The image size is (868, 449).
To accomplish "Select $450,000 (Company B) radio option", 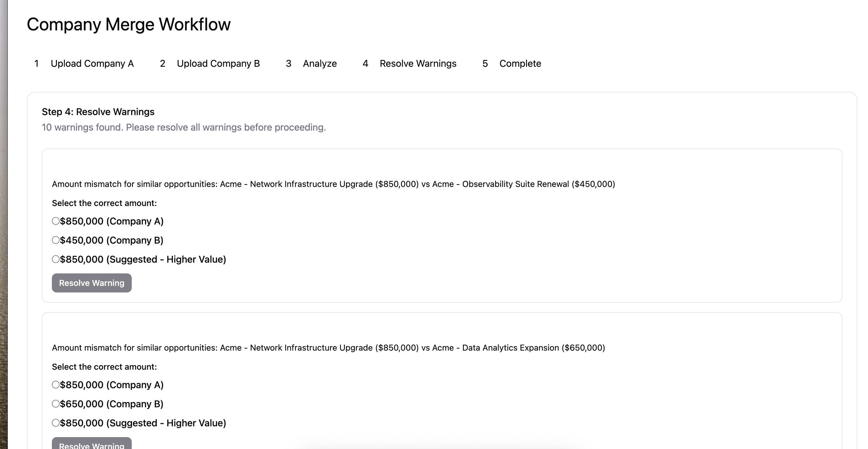I will [56, 240].
